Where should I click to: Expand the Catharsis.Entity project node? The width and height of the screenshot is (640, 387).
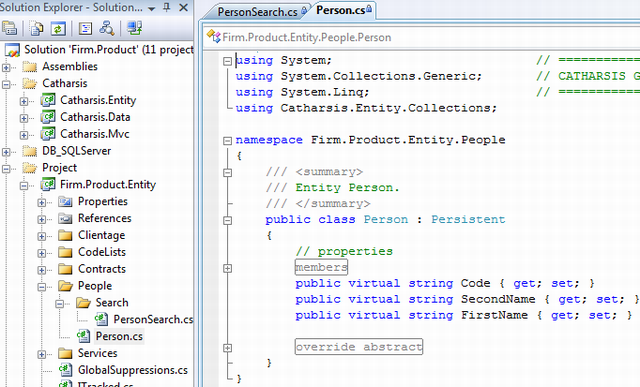pos(24,101)
